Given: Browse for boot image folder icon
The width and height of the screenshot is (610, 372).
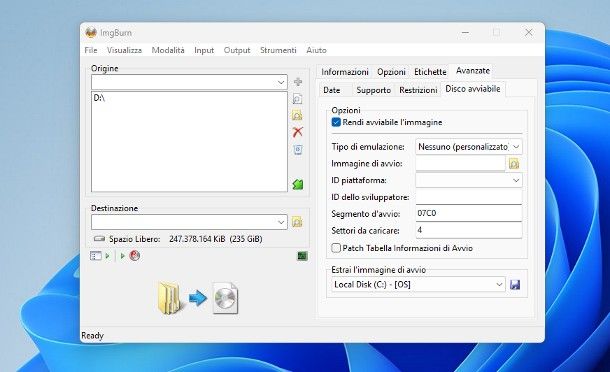Looking at the screenshot, I should [x=514, y=164].
